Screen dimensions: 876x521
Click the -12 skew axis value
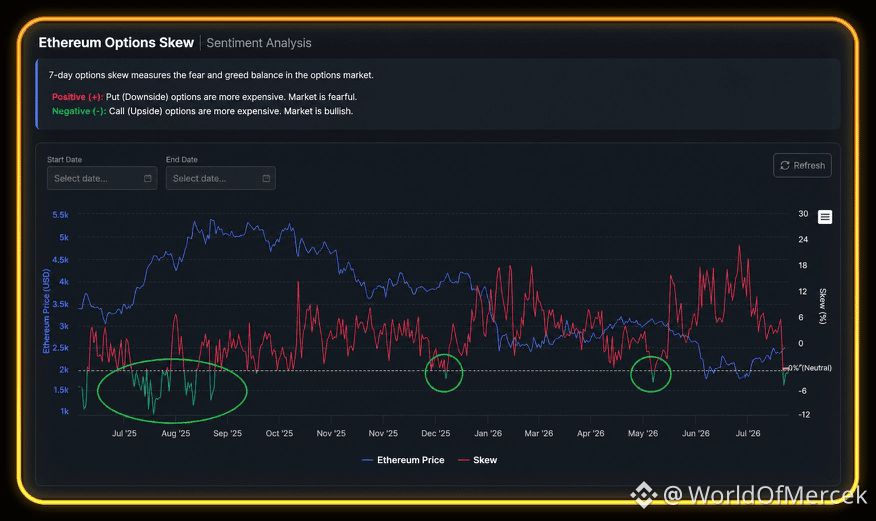(x=804, y=414)
